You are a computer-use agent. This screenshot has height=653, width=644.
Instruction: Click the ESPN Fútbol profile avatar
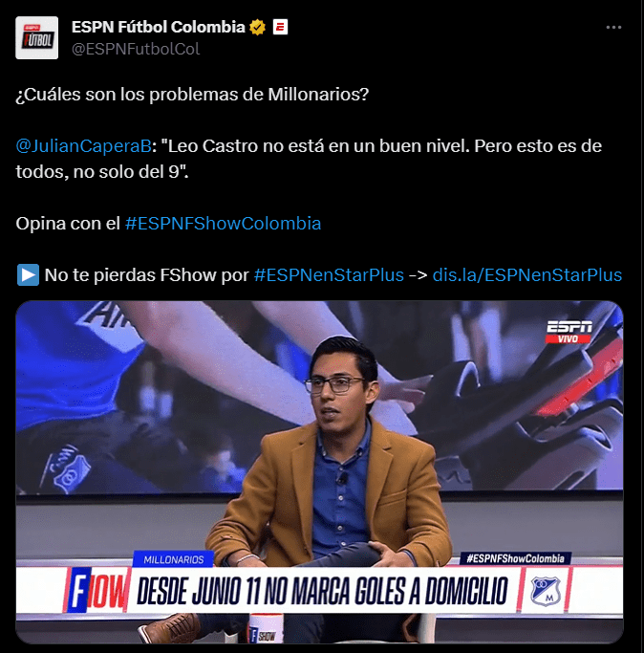tap(36, 38)
